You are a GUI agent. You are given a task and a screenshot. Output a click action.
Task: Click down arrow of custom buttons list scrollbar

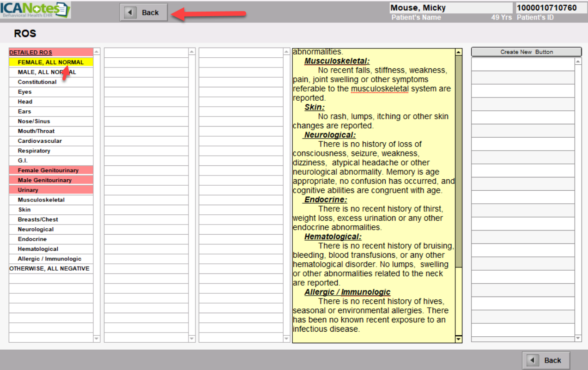(x=578, y=339)
